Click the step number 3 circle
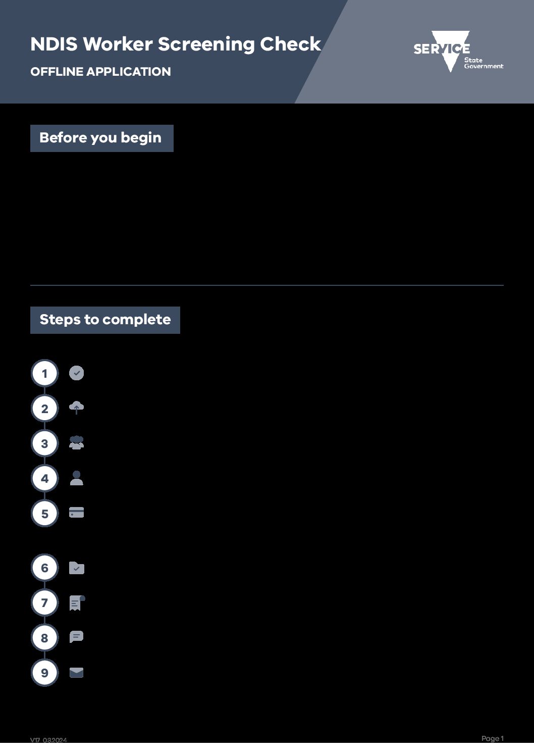 pyautogui.click(x=44, y=444)
